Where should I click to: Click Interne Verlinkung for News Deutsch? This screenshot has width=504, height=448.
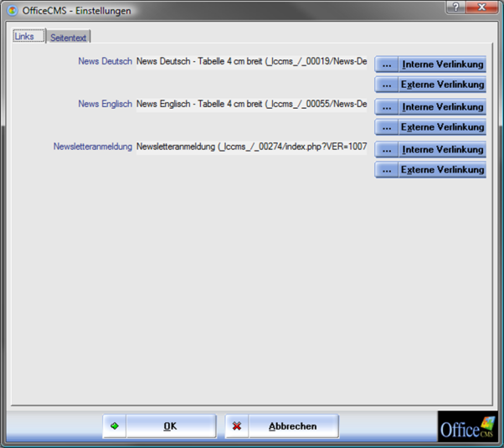(442, 64)
